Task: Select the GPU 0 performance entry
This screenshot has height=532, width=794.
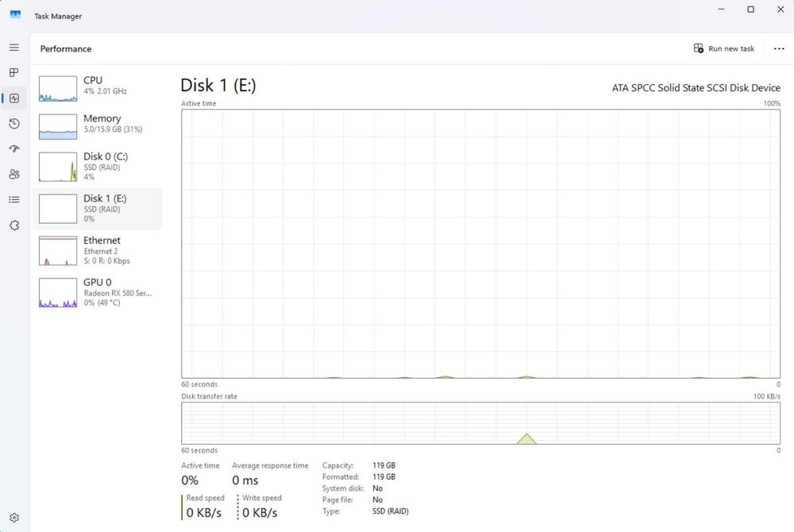Action: [x=98, y=292]
